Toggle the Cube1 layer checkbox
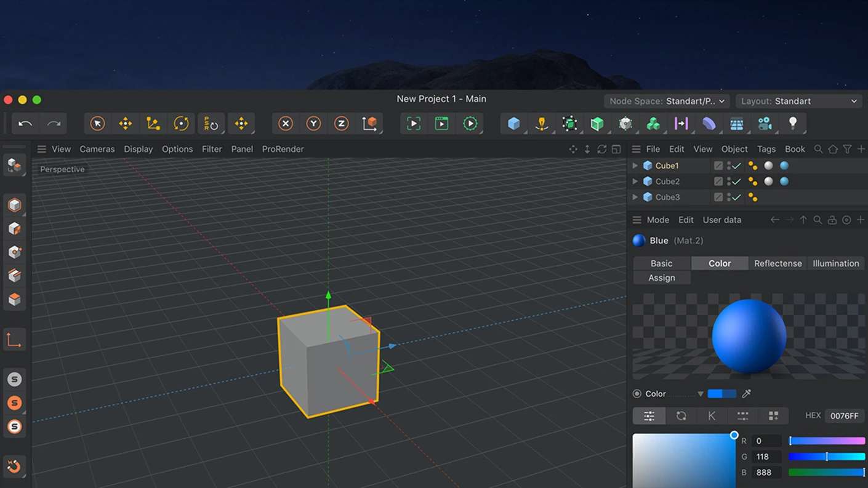 pyautogui.click(x=718, y=166)
